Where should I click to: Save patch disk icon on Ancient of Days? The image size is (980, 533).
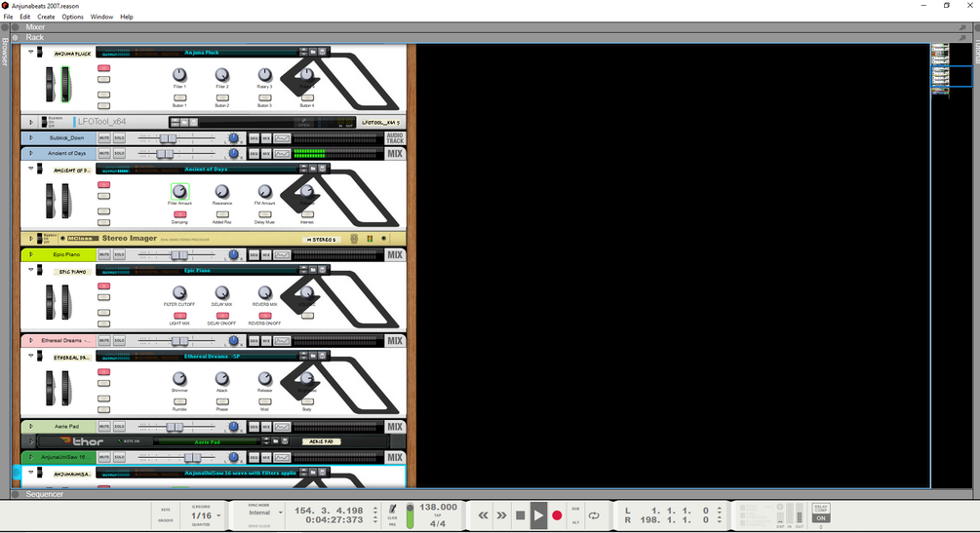click(323, 169)
